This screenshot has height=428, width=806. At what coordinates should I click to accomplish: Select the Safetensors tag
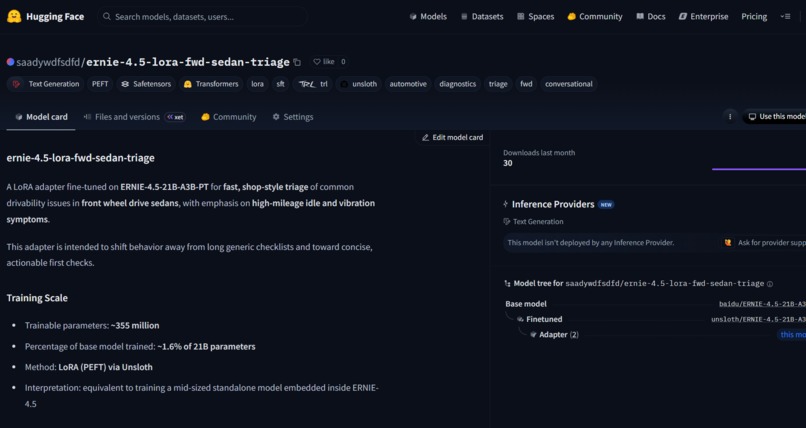click(x=146, y=84)
